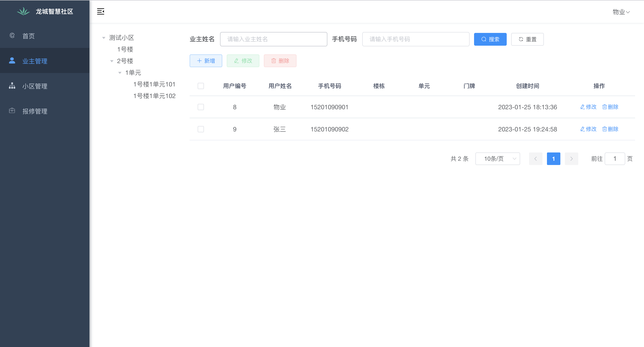Click the edit pencil icon for user 张三
Screen dimensions: 644x347
[x=583, y=129]
